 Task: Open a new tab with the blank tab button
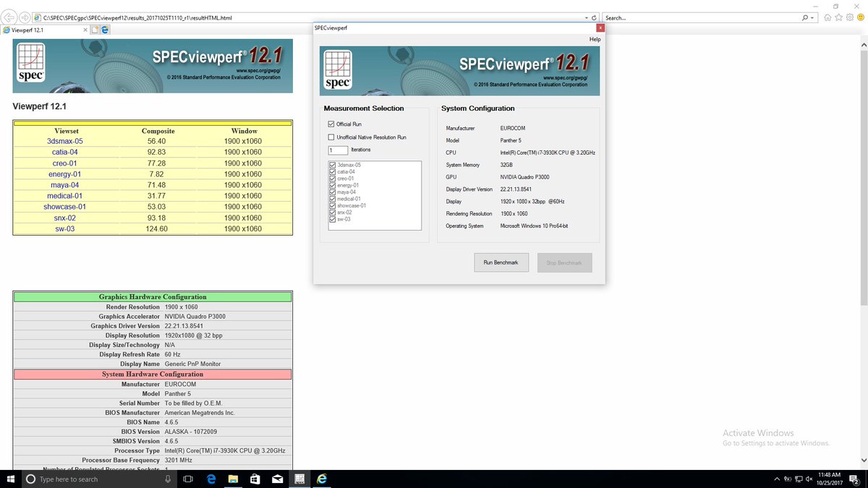click(x=95, y=30)
